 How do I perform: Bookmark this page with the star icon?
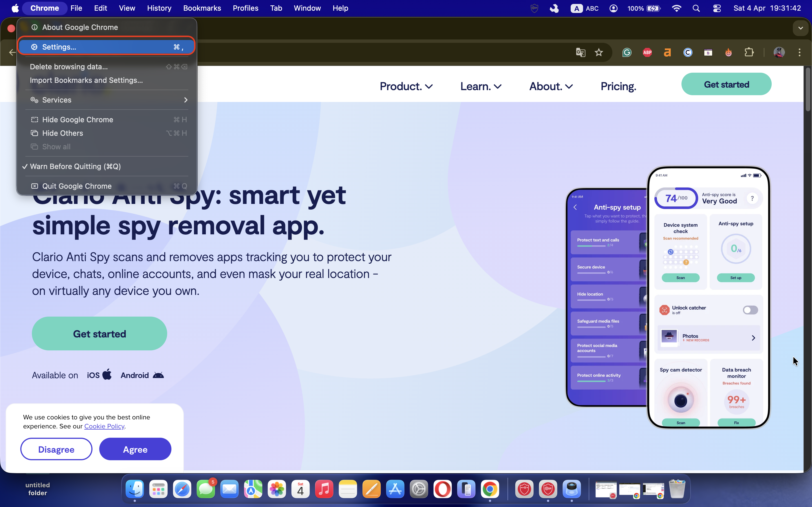coord(599,52)
